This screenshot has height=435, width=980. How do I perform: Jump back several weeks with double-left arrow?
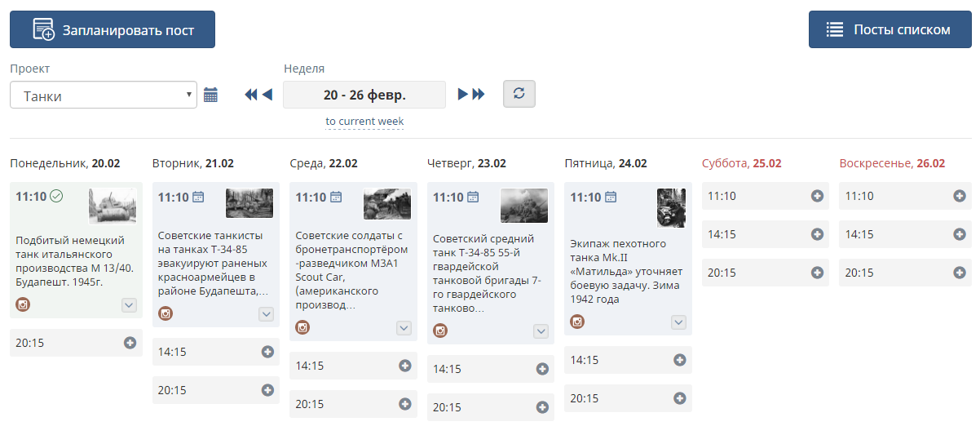[251, 95]
